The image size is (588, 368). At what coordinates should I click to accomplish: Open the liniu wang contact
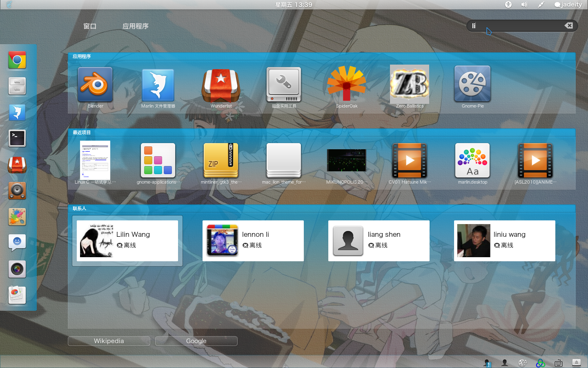tap(505, 241)
